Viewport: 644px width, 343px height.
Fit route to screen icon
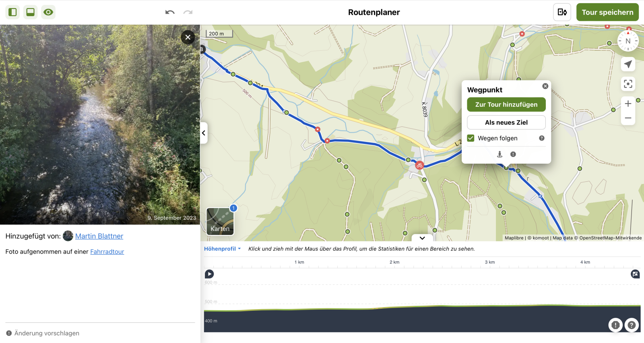[x=628, y=84]
